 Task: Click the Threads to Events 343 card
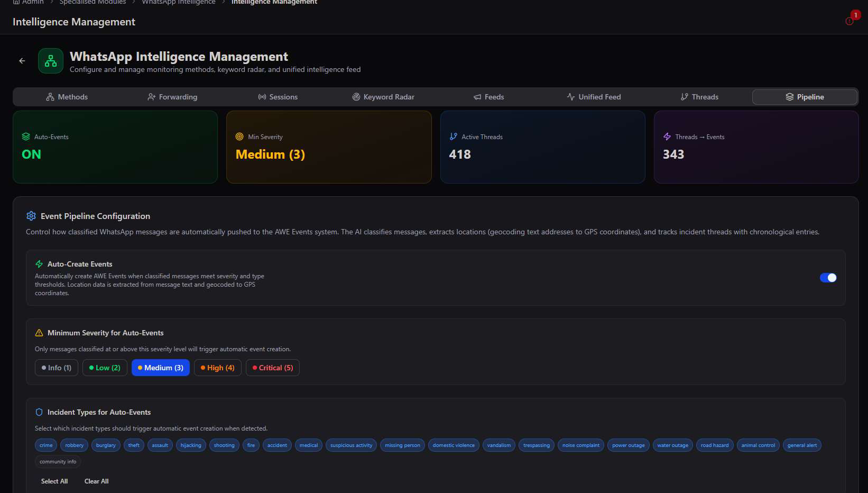click(x=756, y=147)
